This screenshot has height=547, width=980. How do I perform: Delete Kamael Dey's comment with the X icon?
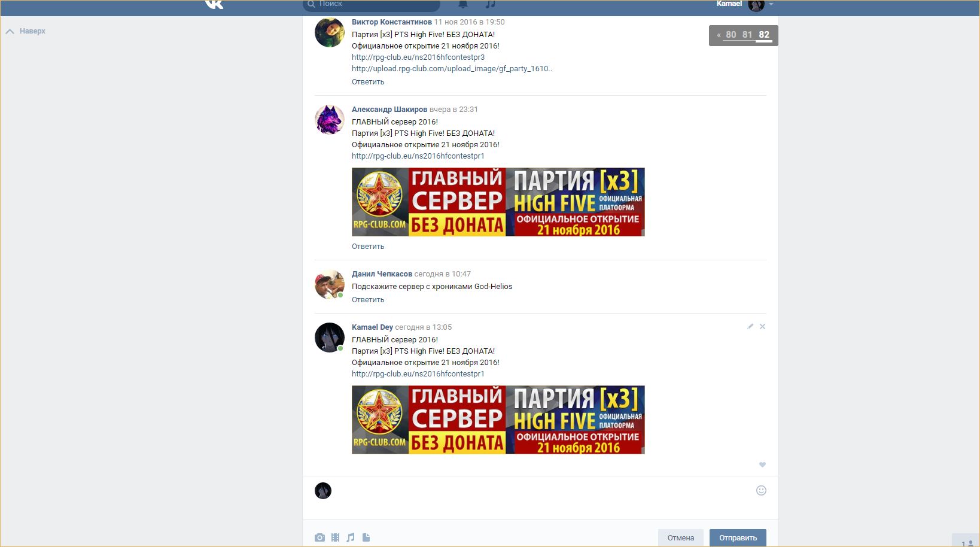click(762, 327)
